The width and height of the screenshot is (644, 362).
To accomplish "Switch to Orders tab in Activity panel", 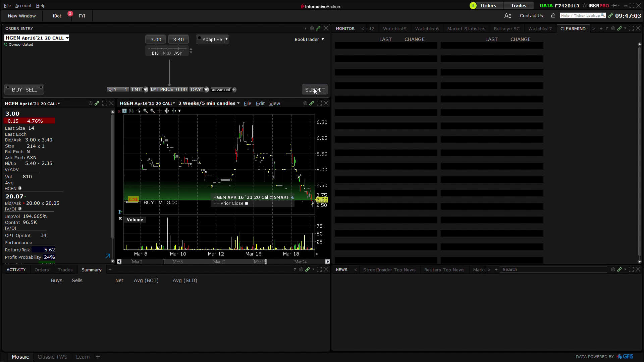I will click(x=42, y=270).
